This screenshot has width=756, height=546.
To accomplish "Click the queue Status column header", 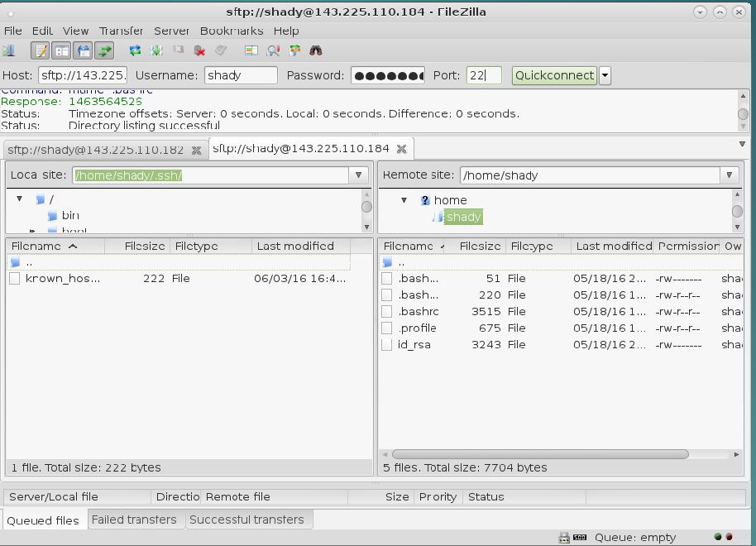I will click(524, 497).
